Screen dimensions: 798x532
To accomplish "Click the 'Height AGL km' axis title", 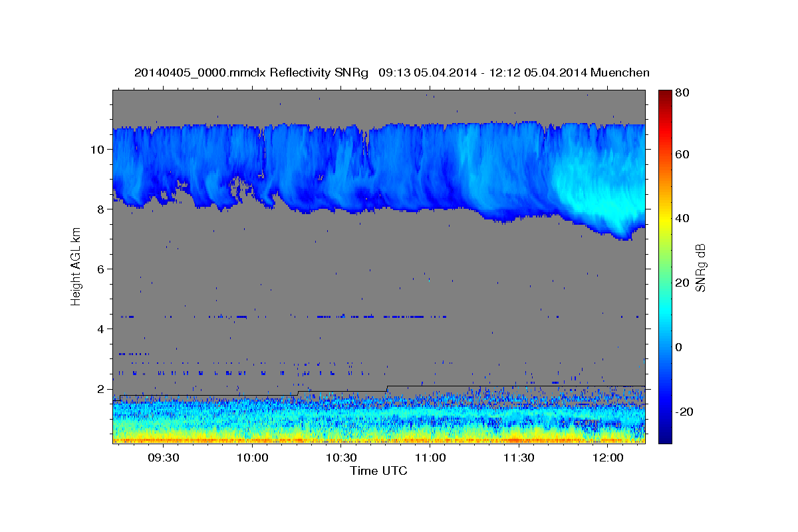I will (x=76, y=266).
